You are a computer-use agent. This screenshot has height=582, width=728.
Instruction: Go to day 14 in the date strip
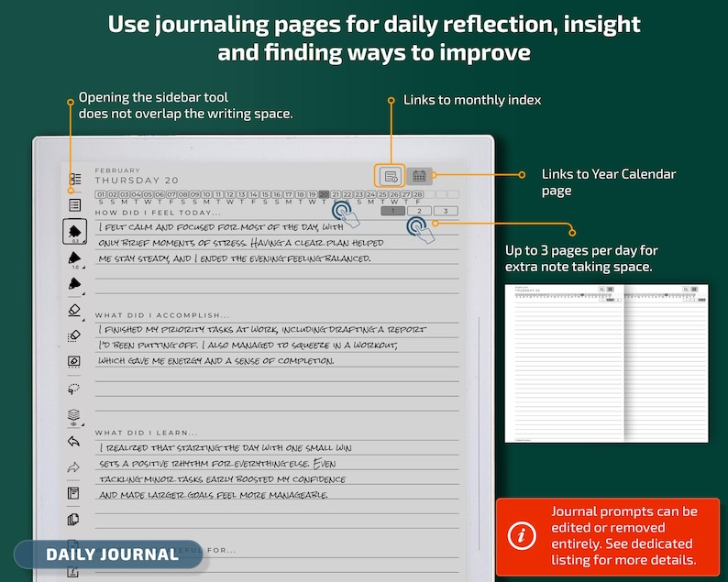click(253, 194)
